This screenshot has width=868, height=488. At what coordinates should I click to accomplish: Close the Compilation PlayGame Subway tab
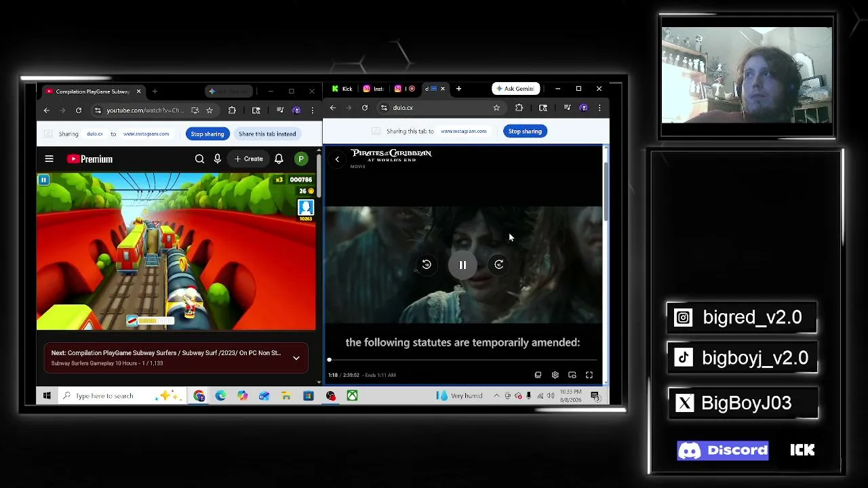coord(138,91)
